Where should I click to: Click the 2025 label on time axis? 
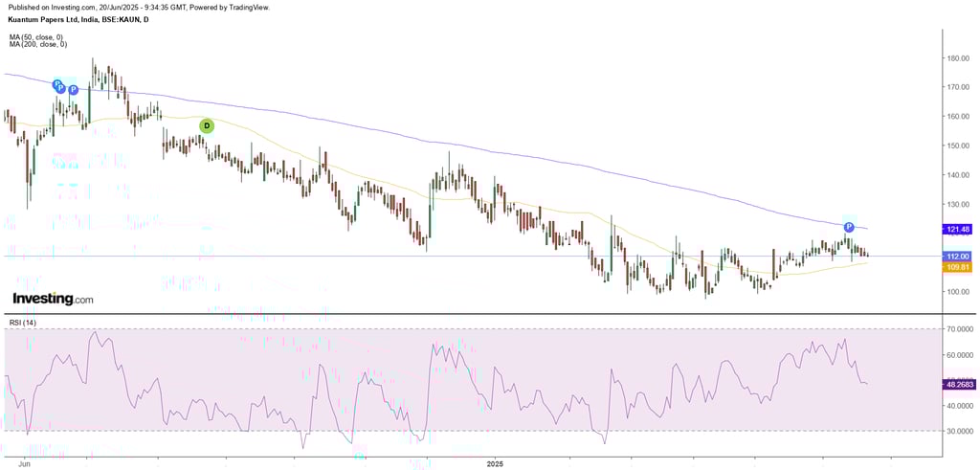tap(495, 464)
